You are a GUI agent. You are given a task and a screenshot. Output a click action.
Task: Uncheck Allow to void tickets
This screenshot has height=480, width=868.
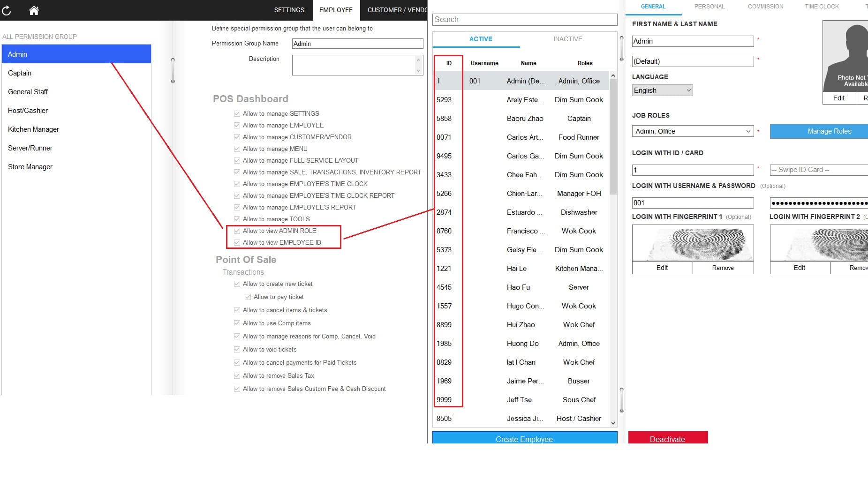tap(237, 349)
